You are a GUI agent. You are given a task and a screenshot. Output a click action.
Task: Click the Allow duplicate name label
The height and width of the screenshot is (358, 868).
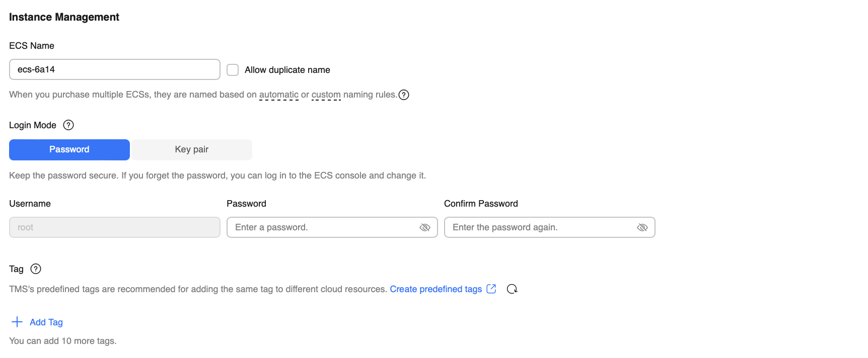pyautogui.click(x=287, y=70)
